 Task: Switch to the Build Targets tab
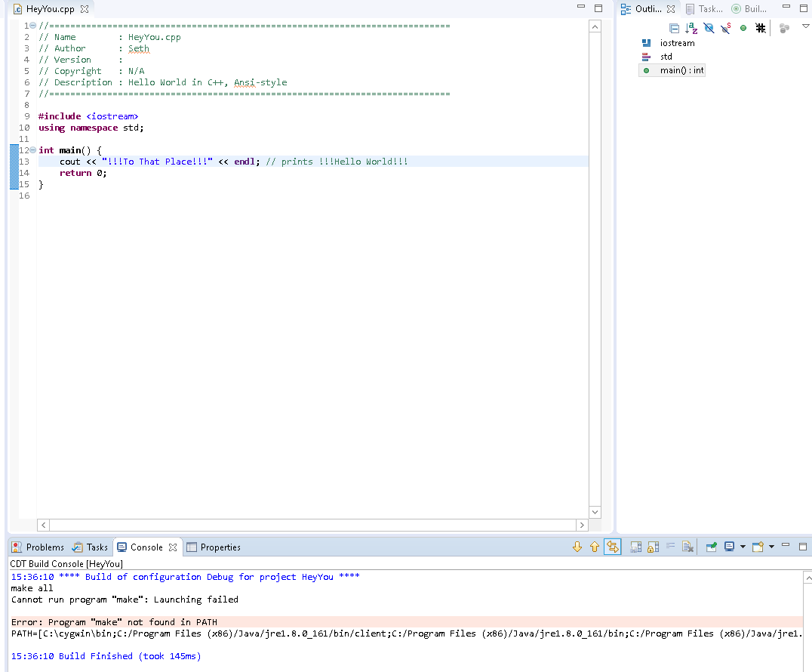point(749,9)
